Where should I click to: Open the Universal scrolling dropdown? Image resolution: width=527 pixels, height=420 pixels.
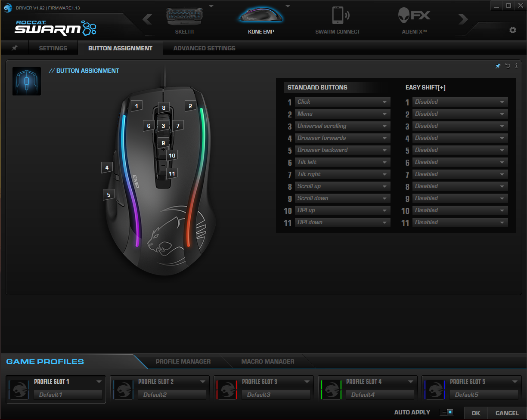pos(342,126)
